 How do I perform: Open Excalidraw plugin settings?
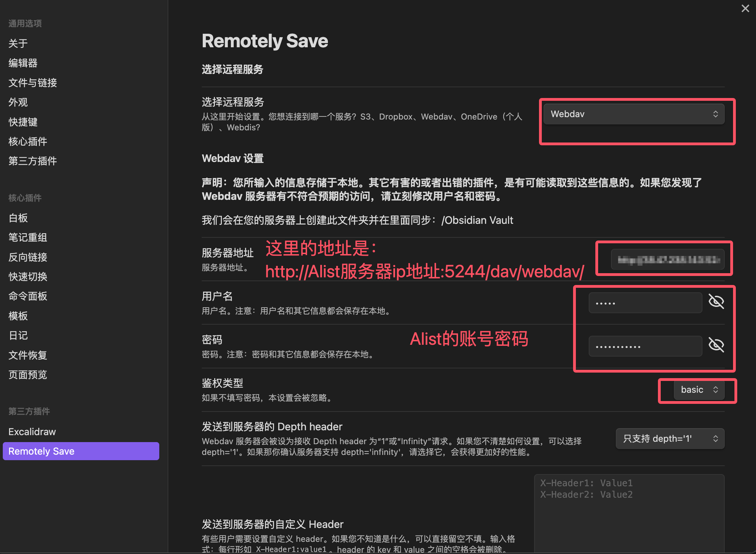point(81,432)
